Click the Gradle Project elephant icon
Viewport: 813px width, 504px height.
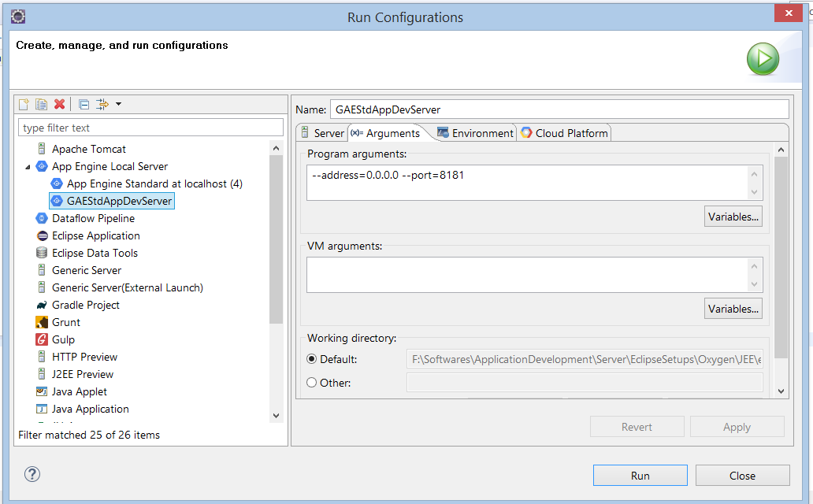point(42,305)
